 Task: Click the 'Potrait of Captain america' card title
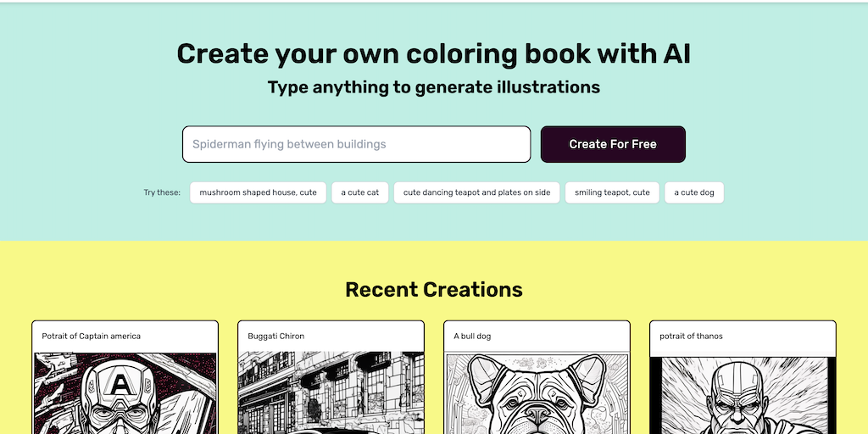[92, 337]
